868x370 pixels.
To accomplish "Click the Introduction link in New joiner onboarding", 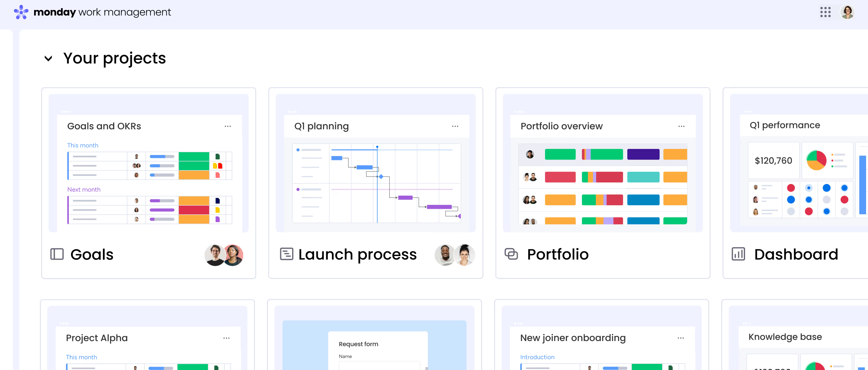I will click(x=537, y=357).
